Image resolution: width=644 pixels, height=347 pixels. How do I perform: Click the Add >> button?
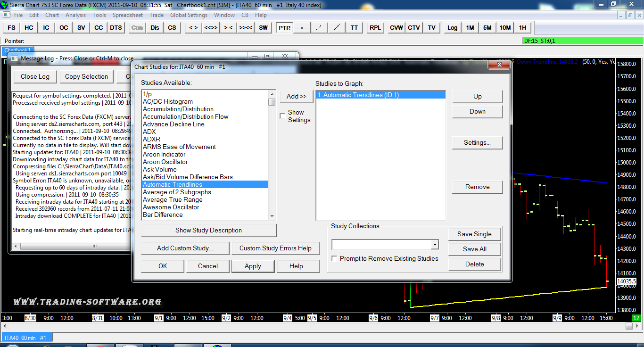click(296, 96)
